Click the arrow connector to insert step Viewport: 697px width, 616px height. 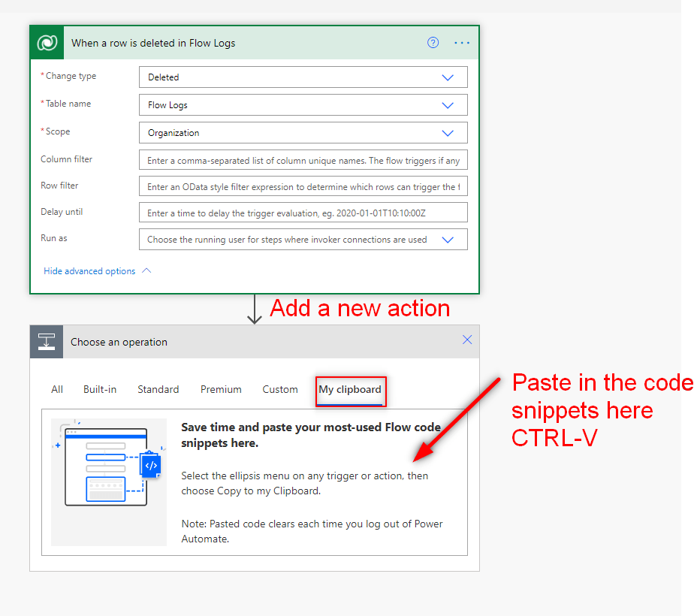coord(255,310)
